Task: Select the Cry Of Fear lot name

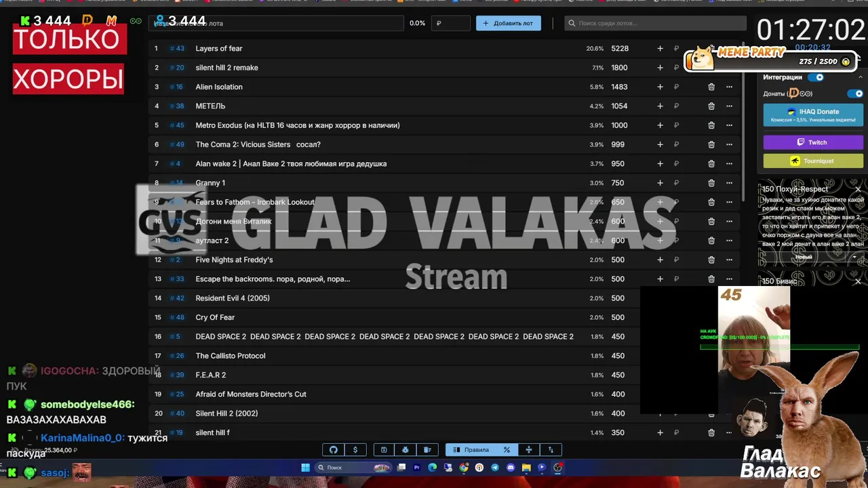Action: pyautogui.click(x=215, y=317)
